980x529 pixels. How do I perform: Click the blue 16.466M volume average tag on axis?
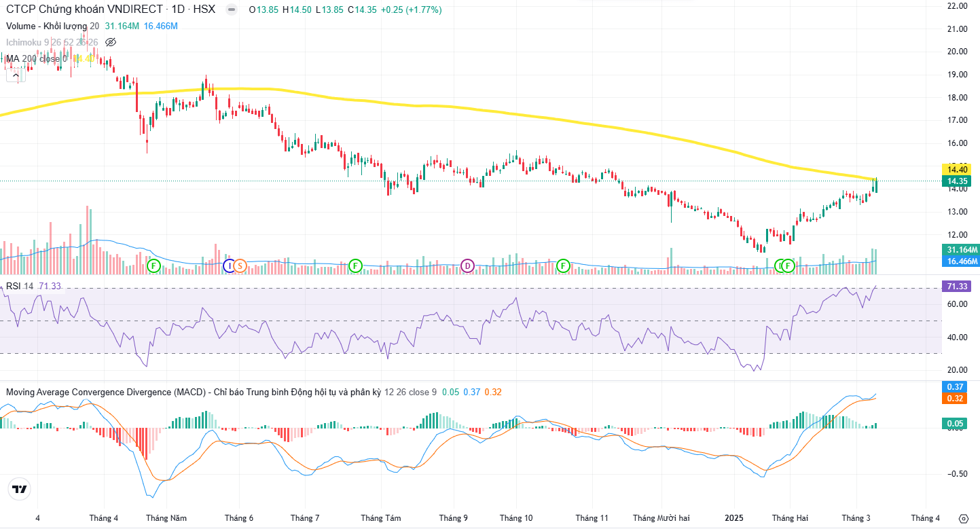[961, 261]
